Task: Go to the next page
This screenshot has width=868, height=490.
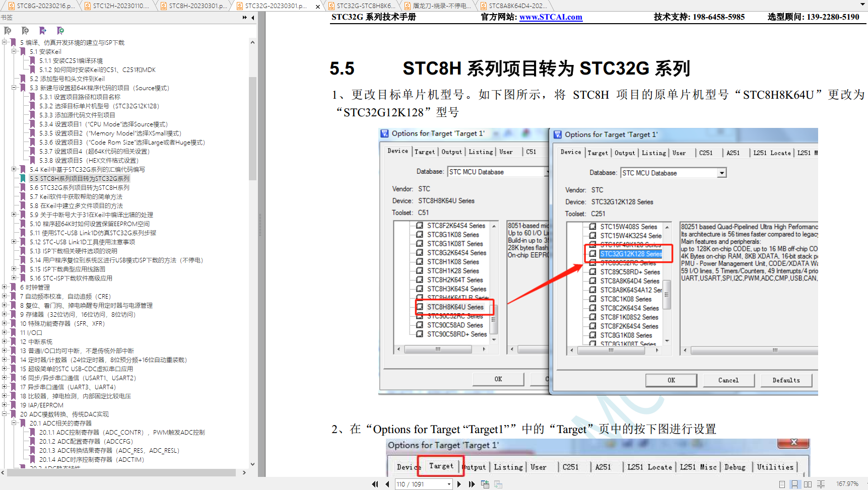Action: (x=459, y=484)
